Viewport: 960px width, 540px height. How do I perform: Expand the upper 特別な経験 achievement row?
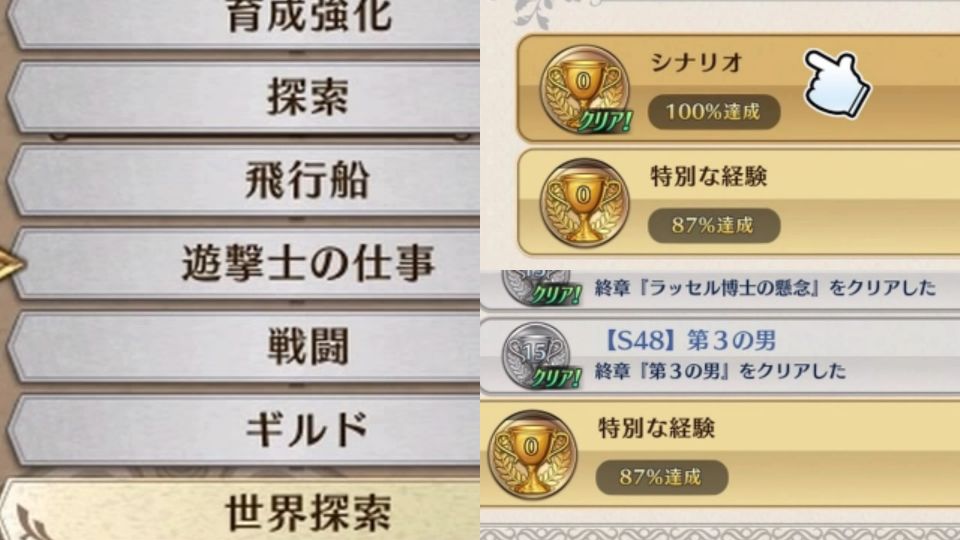click(x=738, y=203)
